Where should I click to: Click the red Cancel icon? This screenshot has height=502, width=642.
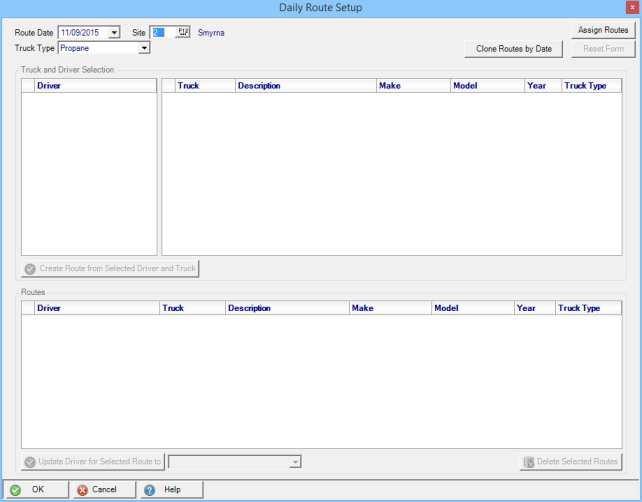[x=82, y=490]
